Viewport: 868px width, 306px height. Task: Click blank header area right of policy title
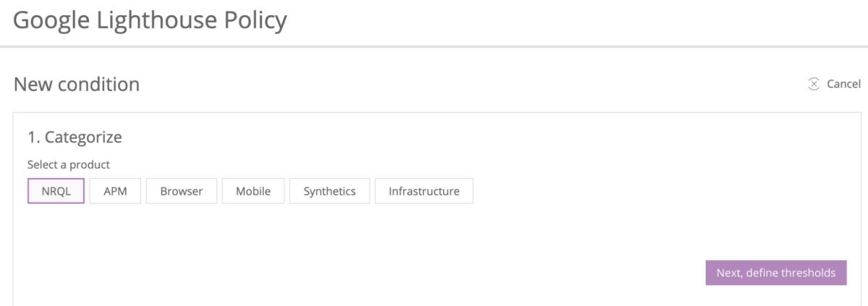click(579, 20)
